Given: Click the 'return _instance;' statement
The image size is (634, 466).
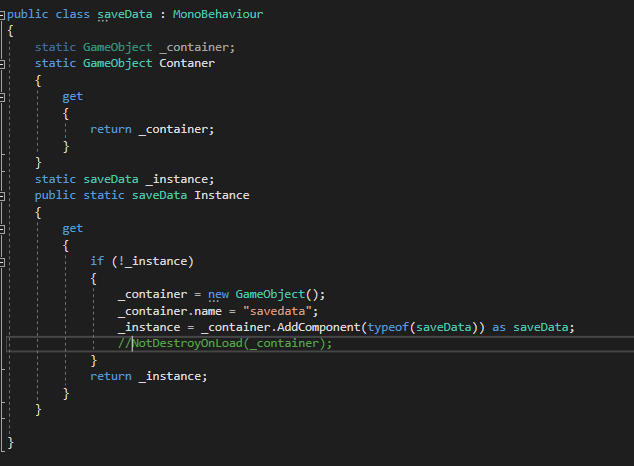Looking at the screenshot, I should pos(148,376).
